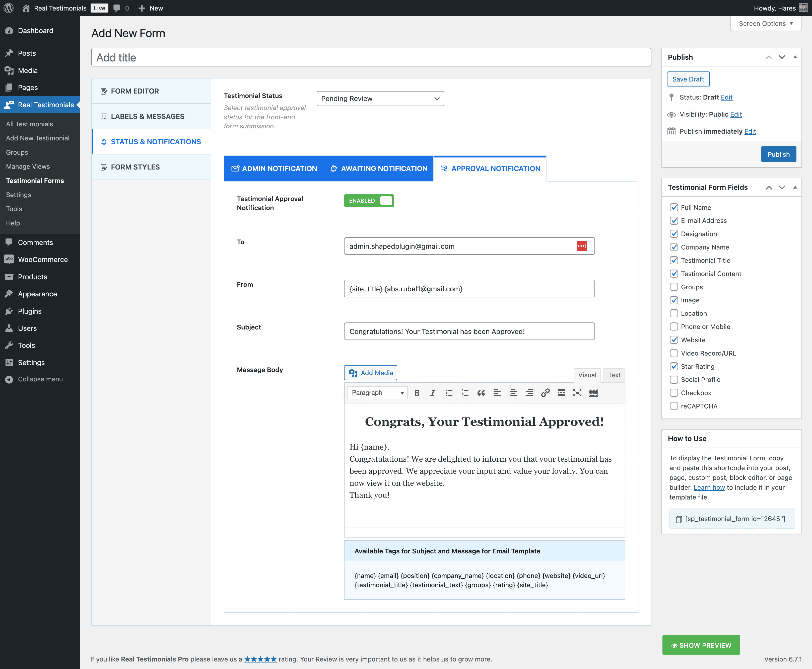Open Form Editor section
This screenshot has width=812, height=669.
151,91
